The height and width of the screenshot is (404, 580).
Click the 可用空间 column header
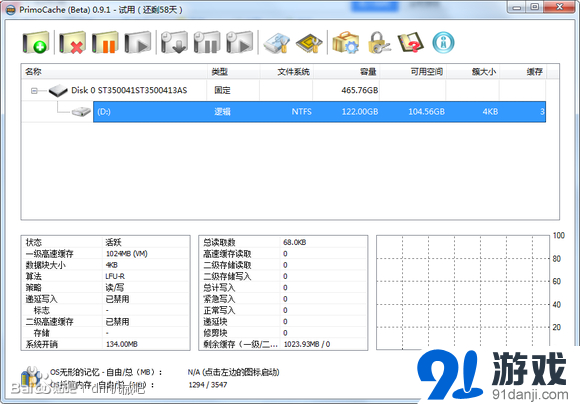(413, 71)
